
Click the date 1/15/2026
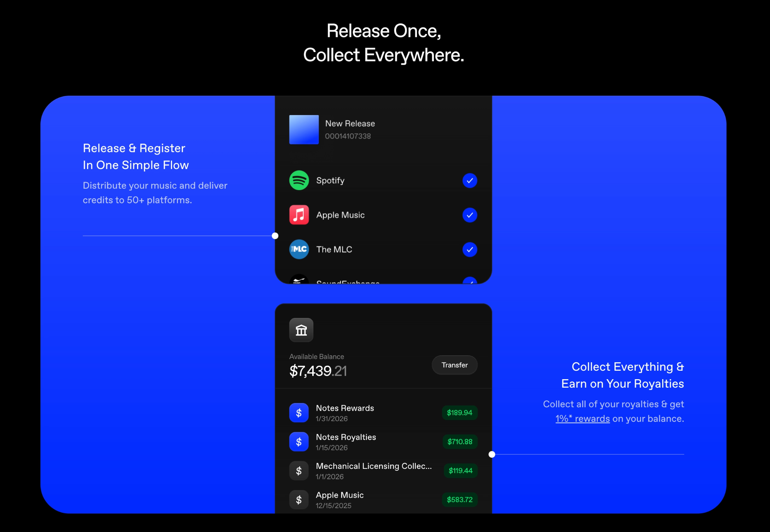click(x=331, y=448)
